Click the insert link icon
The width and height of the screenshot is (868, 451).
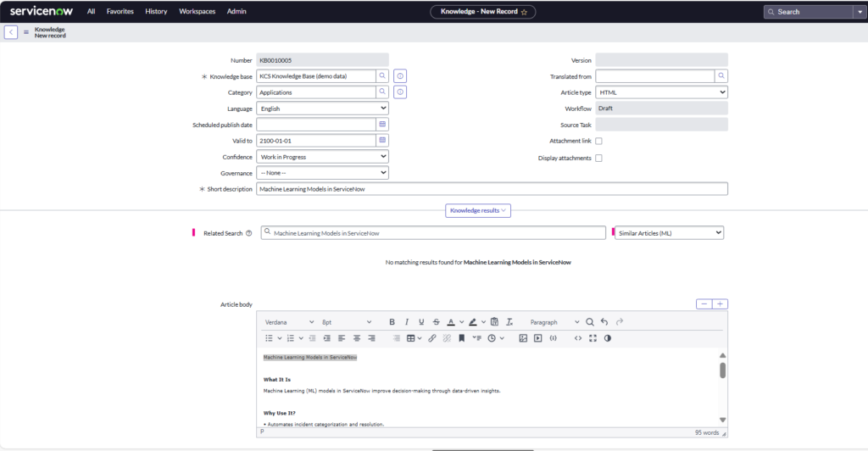[x=431, y=338]
